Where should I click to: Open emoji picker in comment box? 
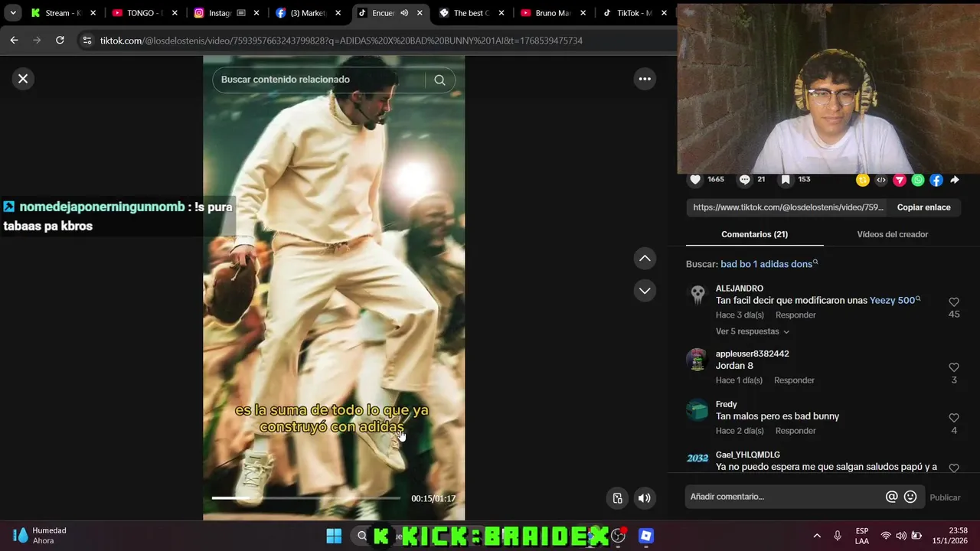click(910, 497)
